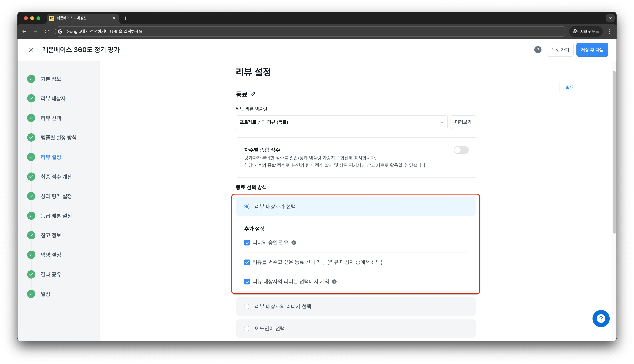The image size is (634, 364).
Task: Uncheck the 리더의 승인 필요 checkbox
Action: 247,243
